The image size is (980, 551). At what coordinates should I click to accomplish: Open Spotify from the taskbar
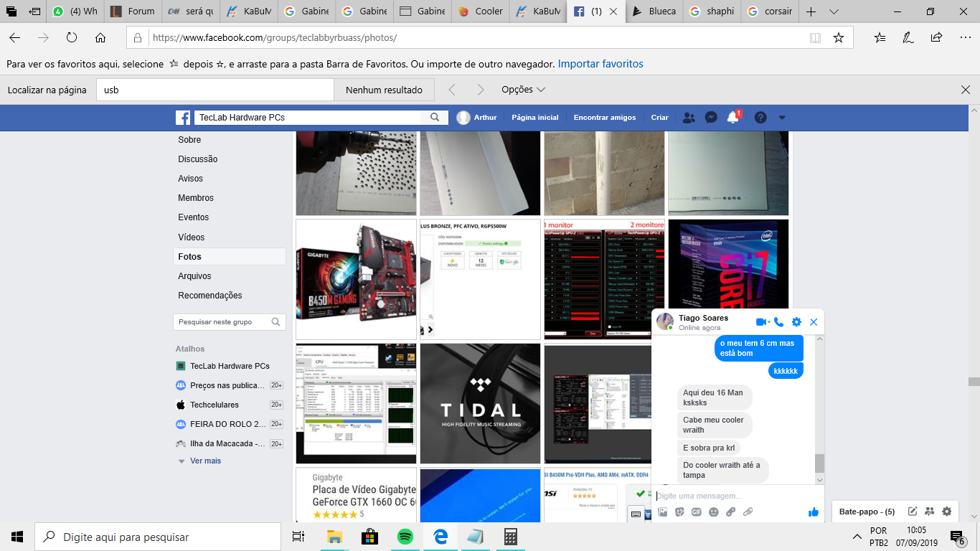click(405, 537)
